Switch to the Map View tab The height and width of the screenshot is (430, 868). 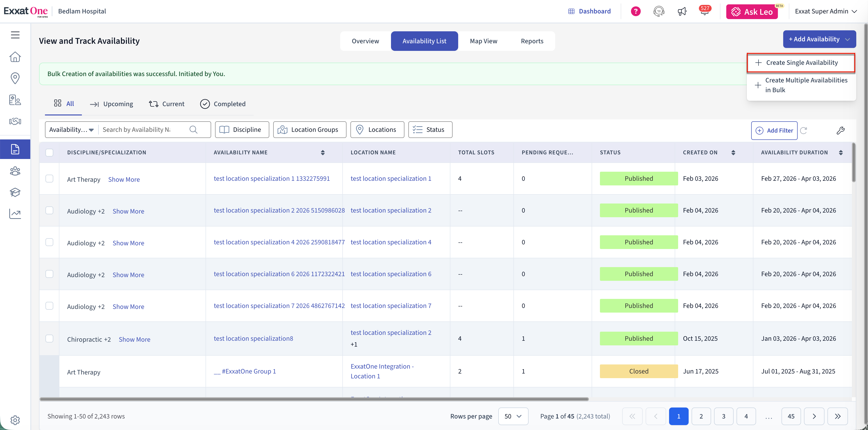coord(483,41)
